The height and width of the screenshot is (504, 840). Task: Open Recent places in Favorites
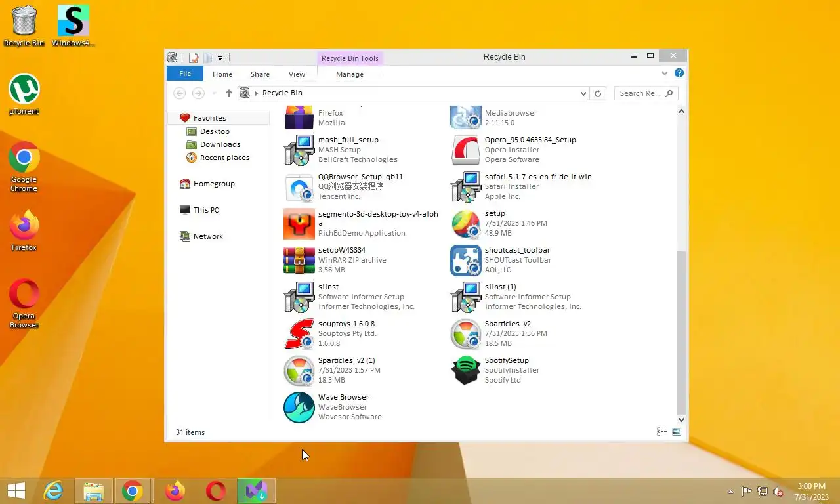224,157
